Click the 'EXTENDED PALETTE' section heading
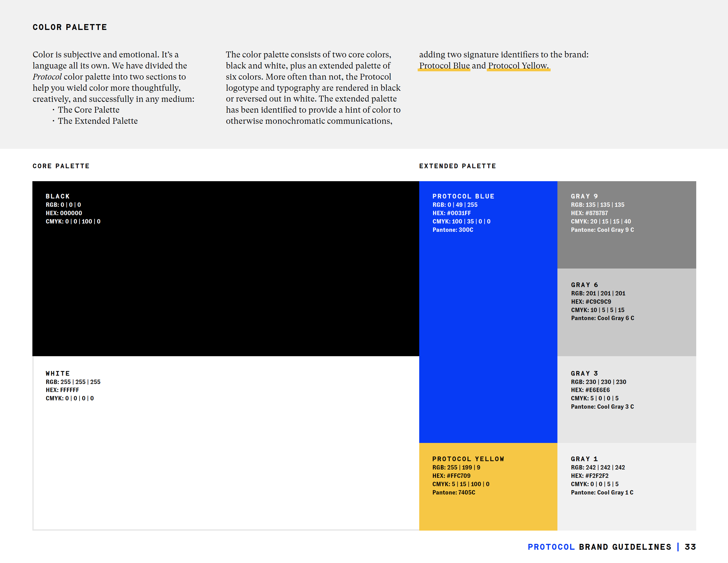Image resolution: width=728 pixels, height=563 pixels. tap(458, 166)
